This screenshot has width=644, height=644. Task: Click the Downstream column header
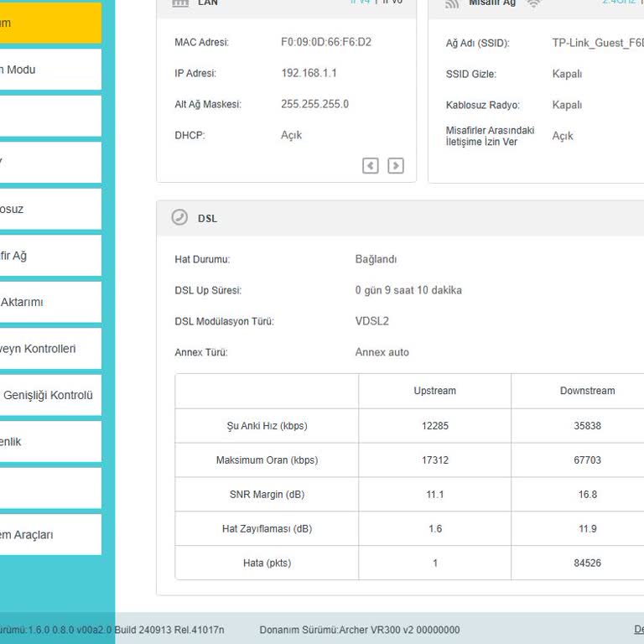point(587,391)
